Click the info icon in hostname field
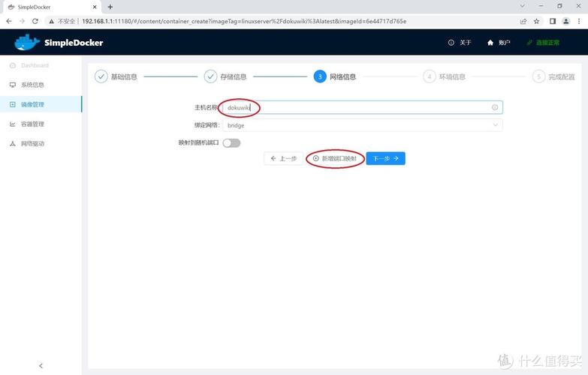 click(x=495, y=107)
